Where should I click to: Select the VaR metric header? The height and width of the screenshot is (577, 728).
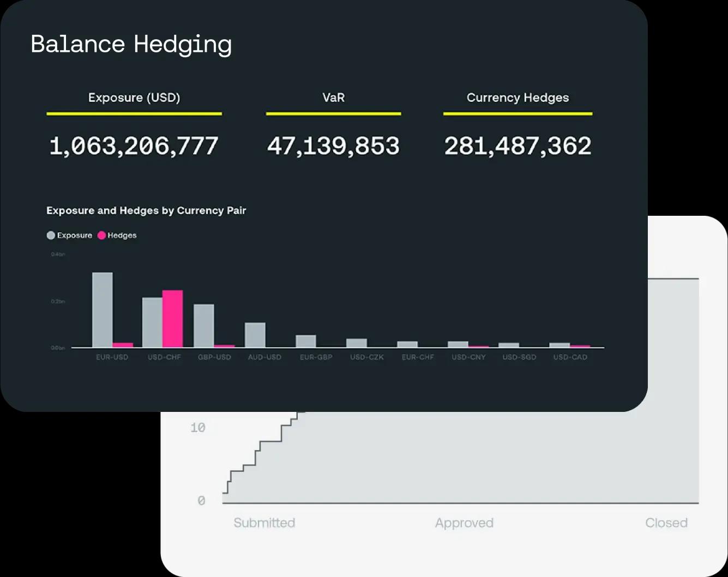point(333,98)
